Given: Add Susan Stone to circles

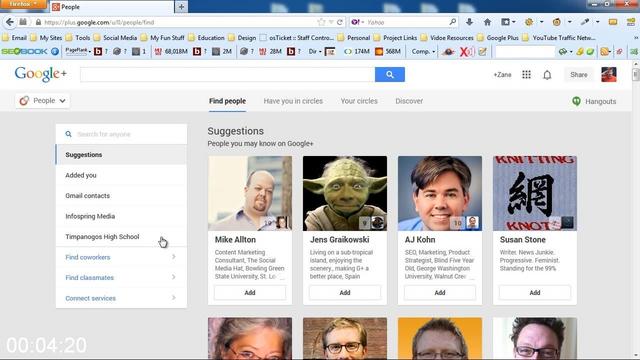Looking at the screenshot, I should pos(535,293).
